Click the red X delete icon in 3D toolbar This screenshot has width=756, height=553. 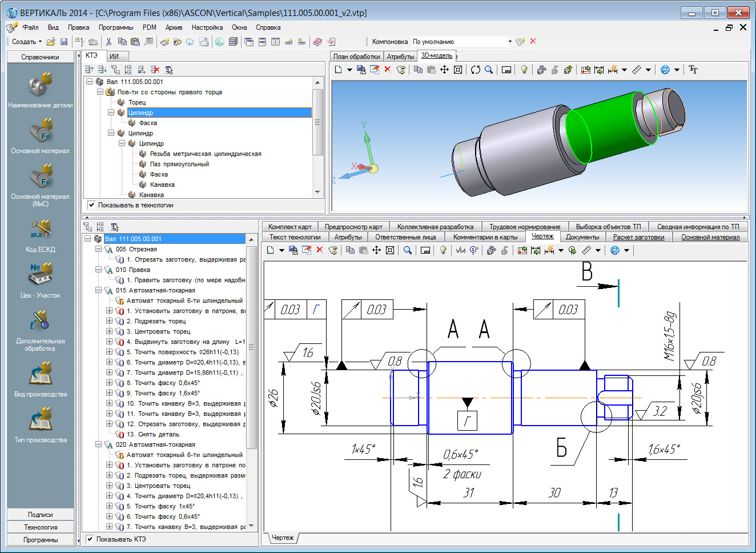coord(387,70)
